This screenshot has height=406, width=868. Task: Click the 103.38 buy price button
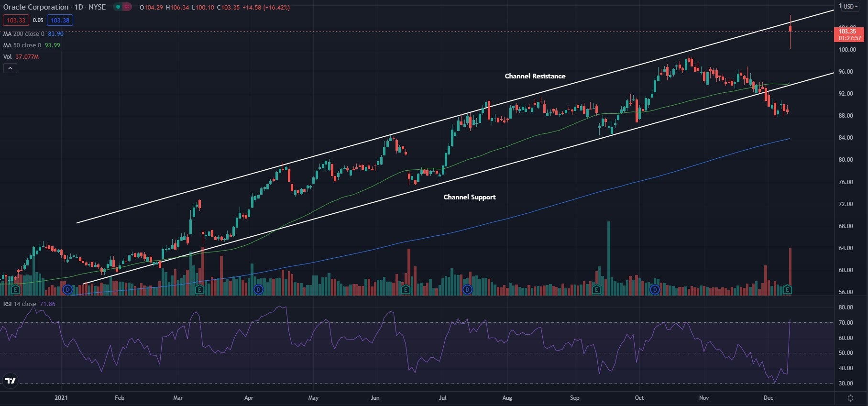[60, 20]
